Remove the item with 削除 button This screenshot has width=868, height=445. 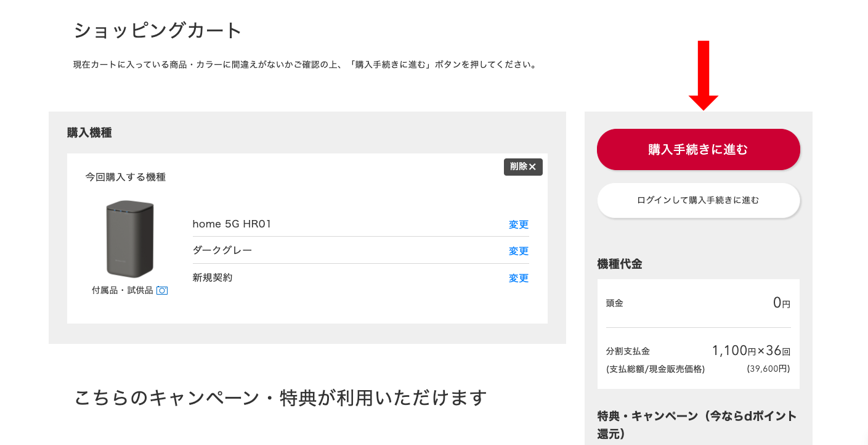point(523,166)
